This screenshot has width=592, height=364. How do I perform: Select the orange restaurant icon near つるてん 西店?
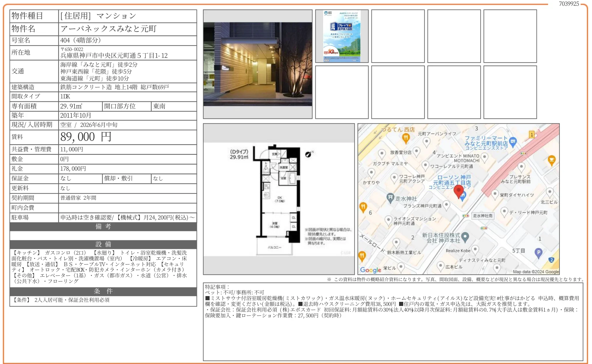pos(406,138)
